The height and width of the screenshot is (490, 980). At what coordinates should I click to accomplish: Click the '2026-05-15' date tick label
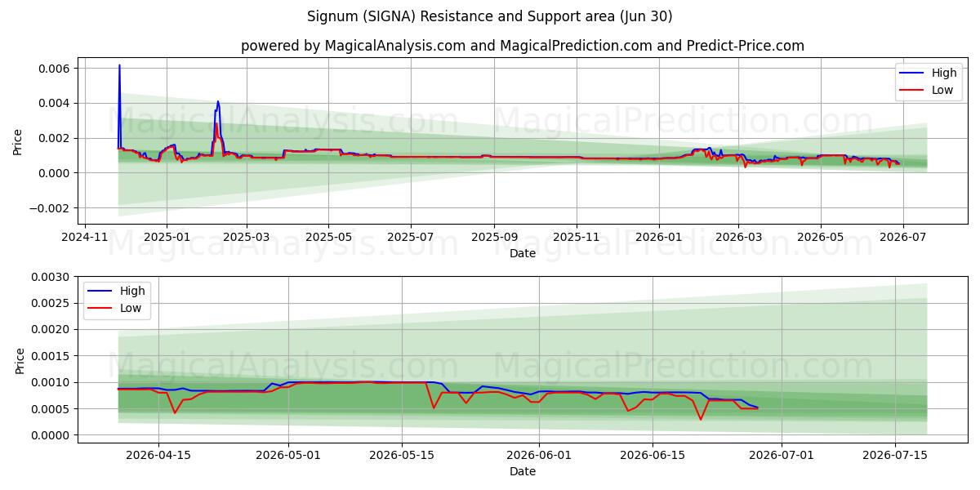401,455
